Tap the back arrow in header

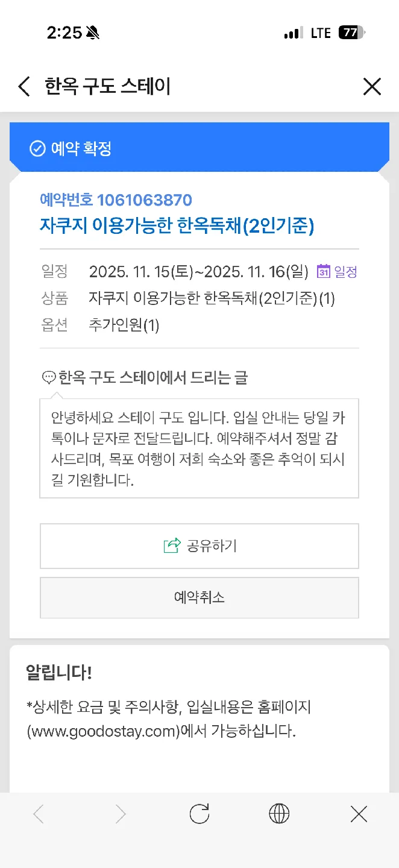(x=24, y=87)
